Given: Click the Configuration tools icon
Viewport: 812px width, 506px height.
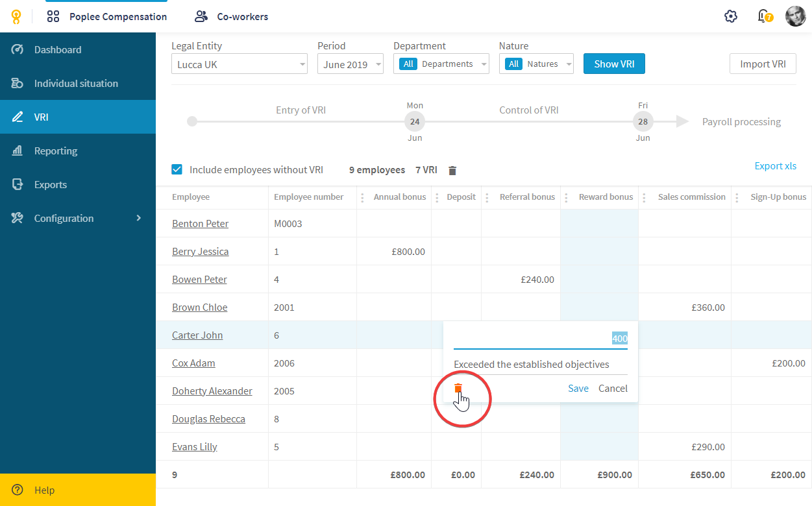Looking at the screenshot, I should pyautogui.click(x=18, y=218).
